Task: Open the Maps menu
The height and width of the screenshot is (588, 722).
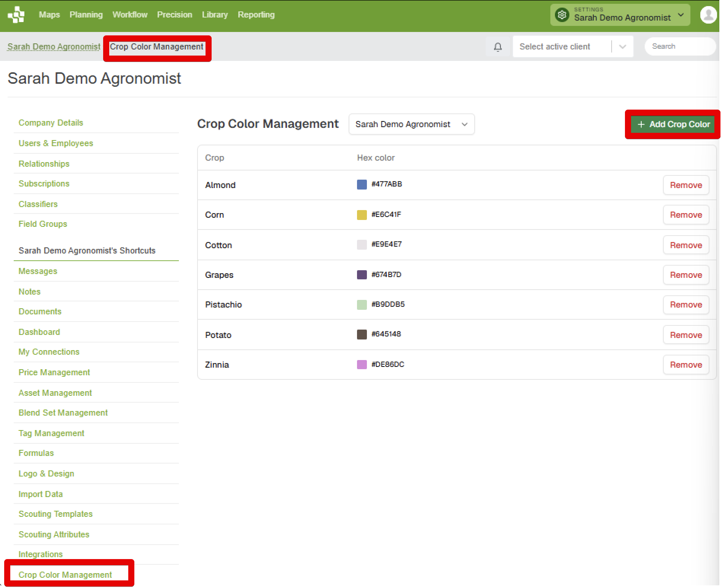Action: point(49,15)
